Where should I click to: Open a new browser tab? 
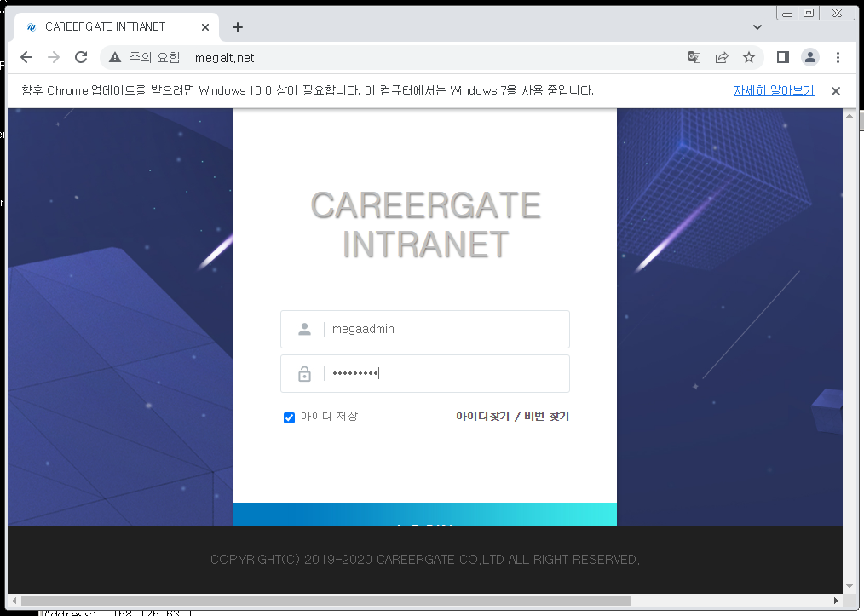[238, 27]
